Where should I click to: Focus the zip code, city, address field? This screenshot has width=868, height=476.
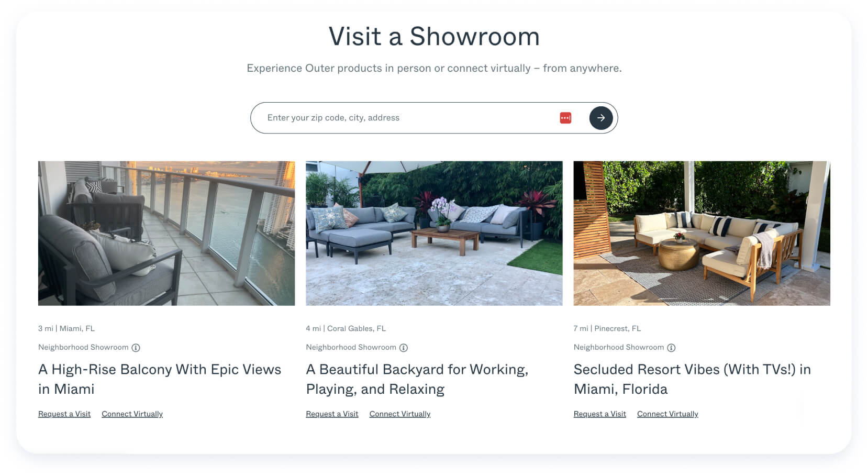coord(408,118)
